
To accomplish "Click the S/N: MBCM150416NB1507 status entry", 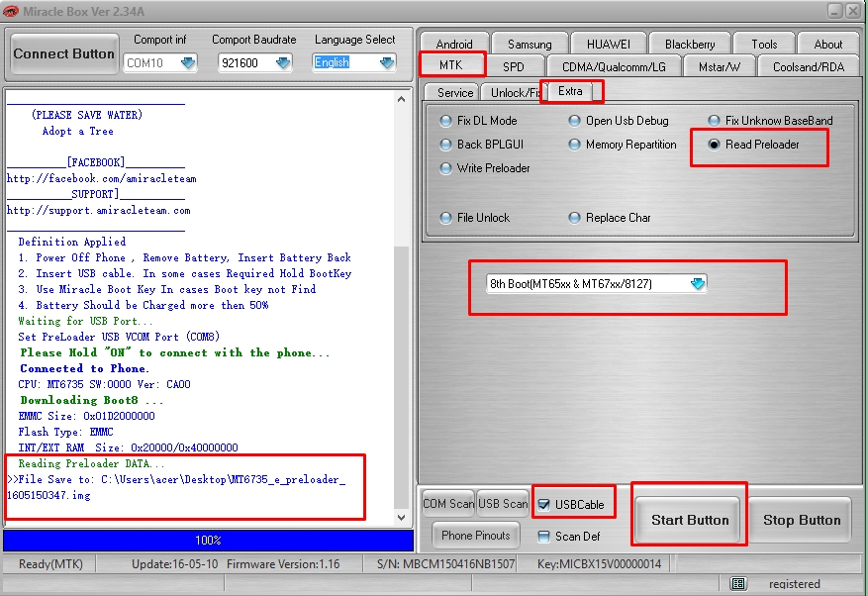I will [445, 564].
